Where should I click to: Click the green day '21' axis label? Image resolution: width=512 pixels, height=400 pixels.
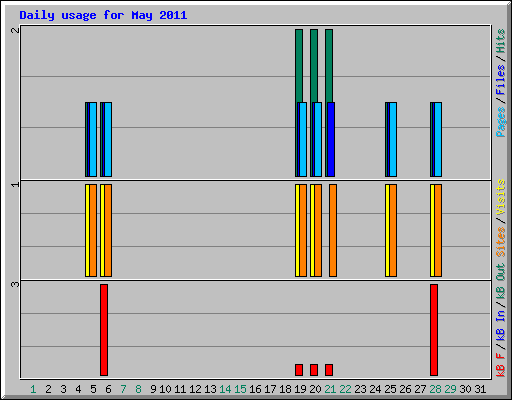coord(330,389)
